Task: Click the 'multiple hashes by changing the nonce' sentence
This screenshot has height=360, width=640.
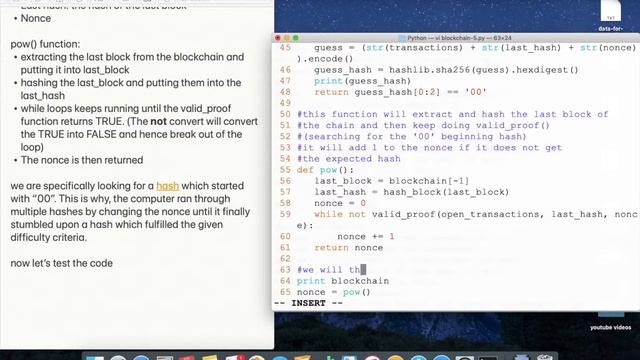Action: (130, 212)
